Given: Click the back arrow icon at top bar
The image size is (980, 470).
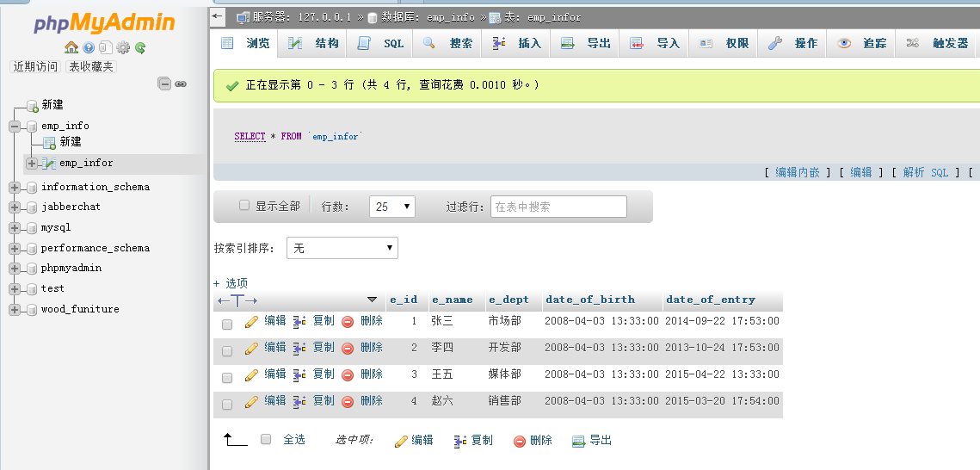Looking at the screenshot, I should tap(218, 16).
